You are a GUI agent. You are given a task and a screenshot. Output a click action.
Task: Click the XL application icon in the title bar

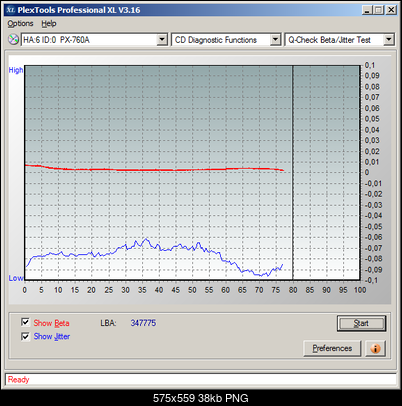tap(11, 10)
